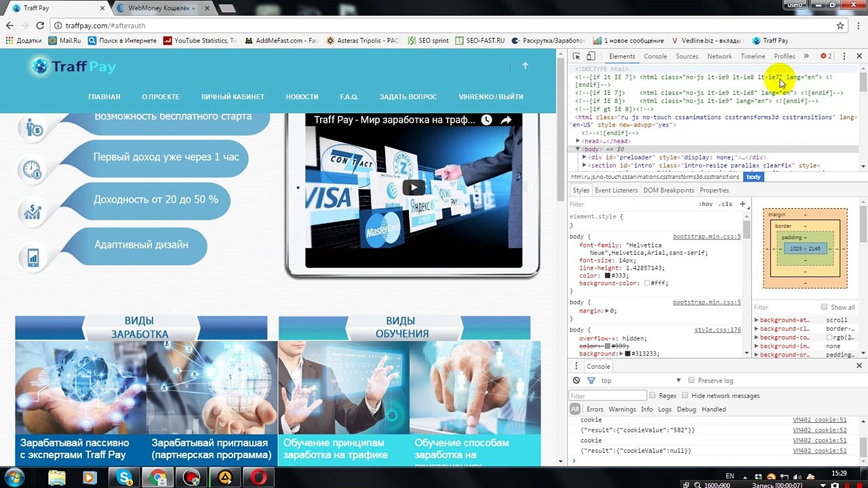
Task: Clear console with the ban icon
Action: pos(576,381)
